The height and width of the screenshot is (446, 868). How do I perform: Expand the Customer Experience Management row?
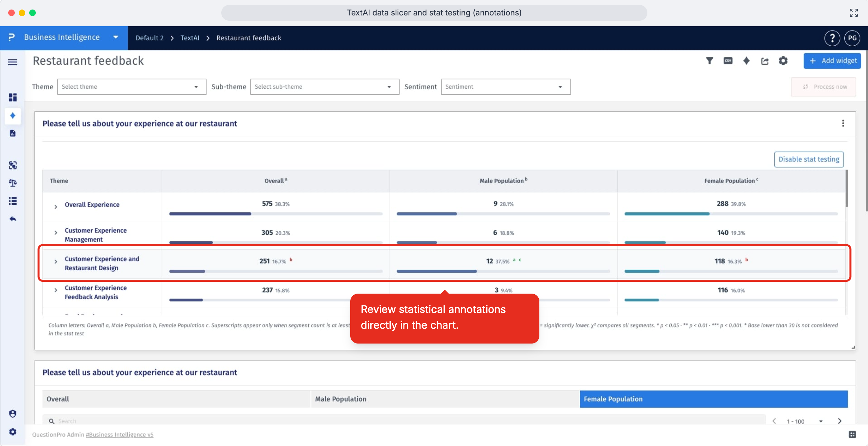pos(56,233)
